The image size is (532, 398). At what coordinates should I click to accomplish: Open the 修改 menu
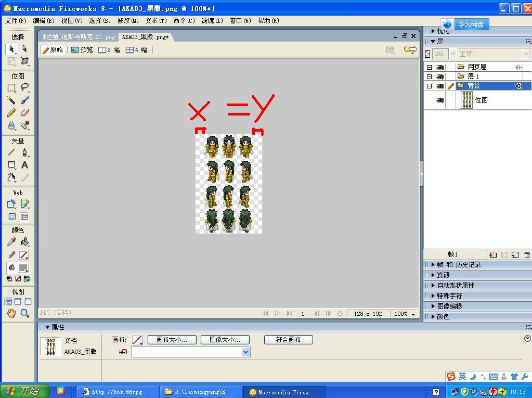click(x=128, y=21)
